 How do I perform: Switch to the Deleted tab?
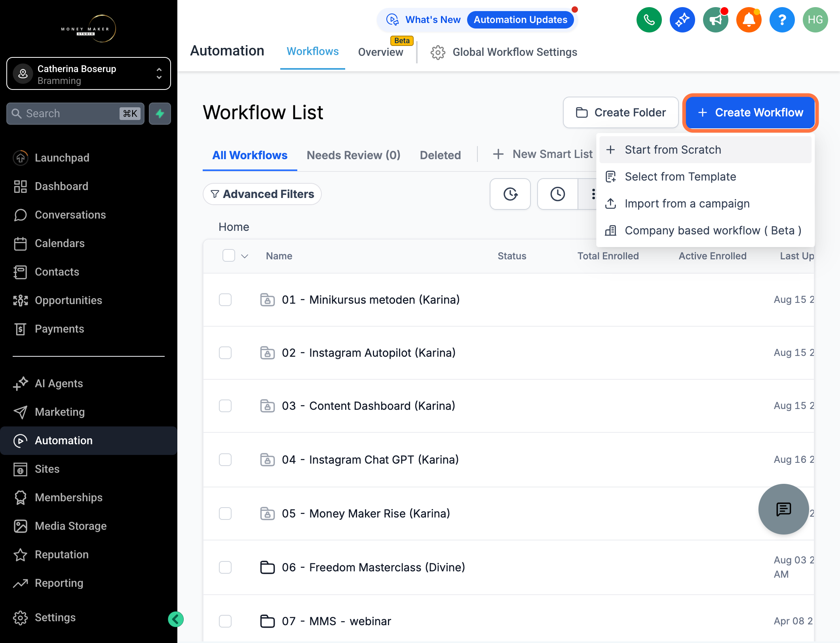pos(440,155)
